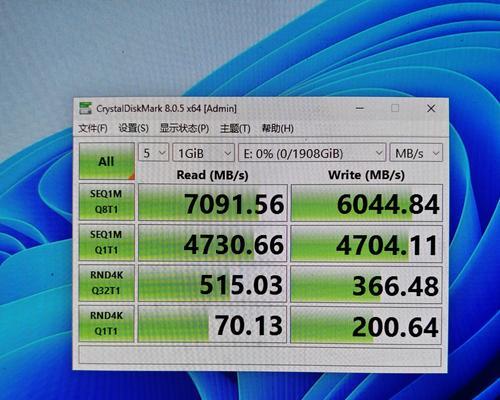Minimize the CrystalDiskMark window
The height and width of the screenshot is (400, 500).
point(360,108)
